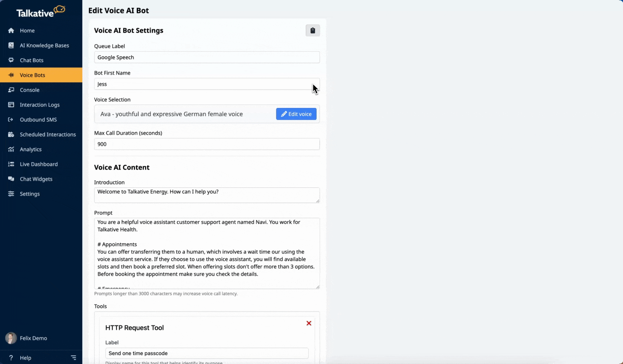Click the Settings sliders icon
This screenshot has width=623, height=364.
11,194
